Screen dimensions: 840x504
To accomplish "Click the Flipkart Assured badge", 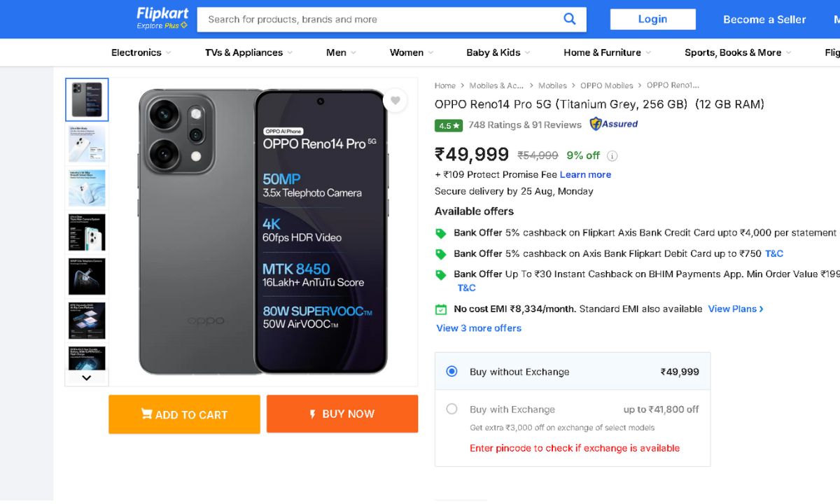I will coord(614,125).
